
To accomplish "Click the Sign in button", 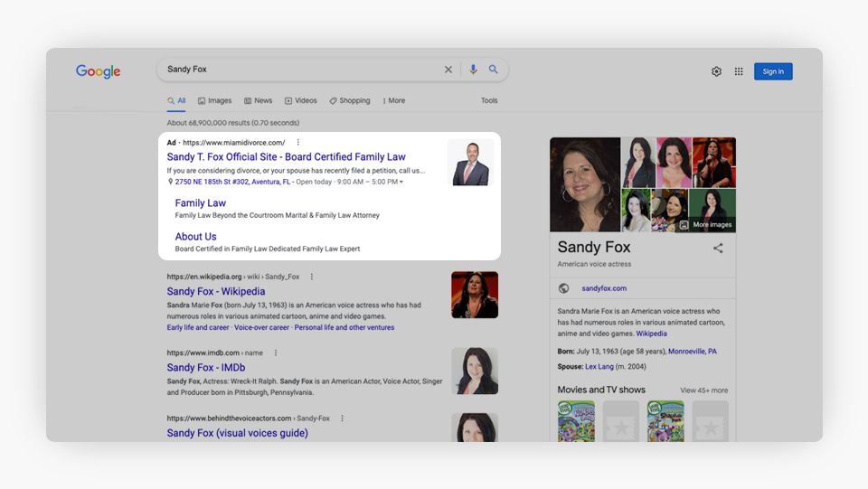I will [x=773, y=71].
